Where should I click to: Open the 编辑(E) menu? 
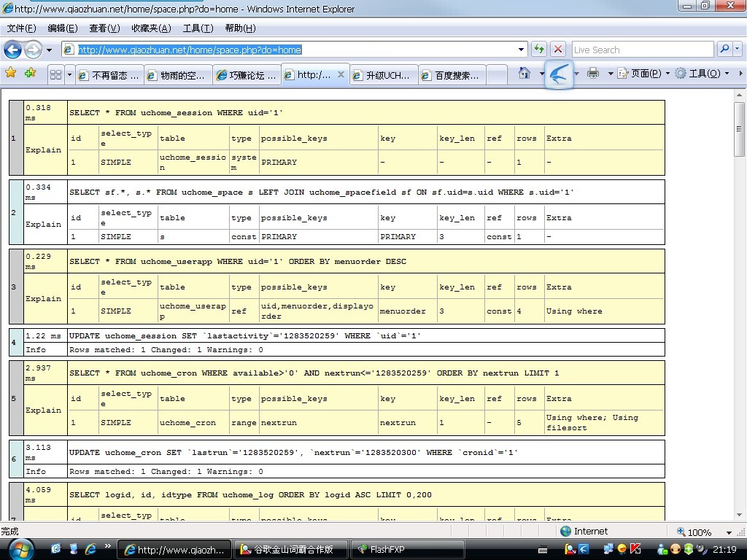pyautogui.click(x=63, y=28)
